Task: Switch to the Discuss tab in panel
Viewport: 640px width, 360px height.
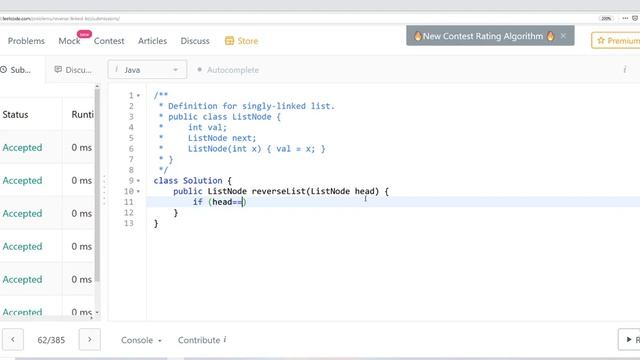Action: (x=73, y=70)
